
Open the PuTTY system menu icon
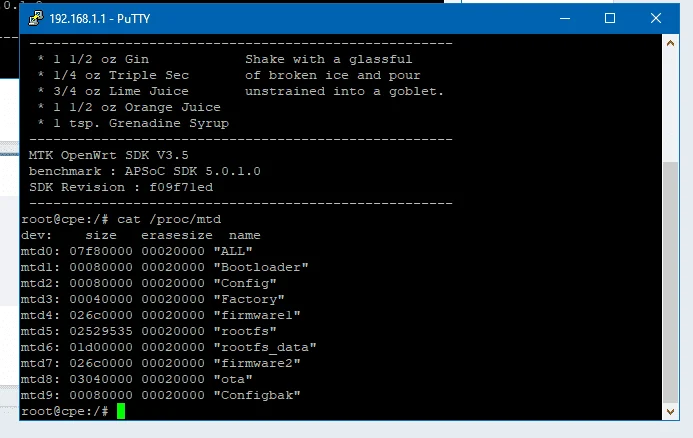36,19
